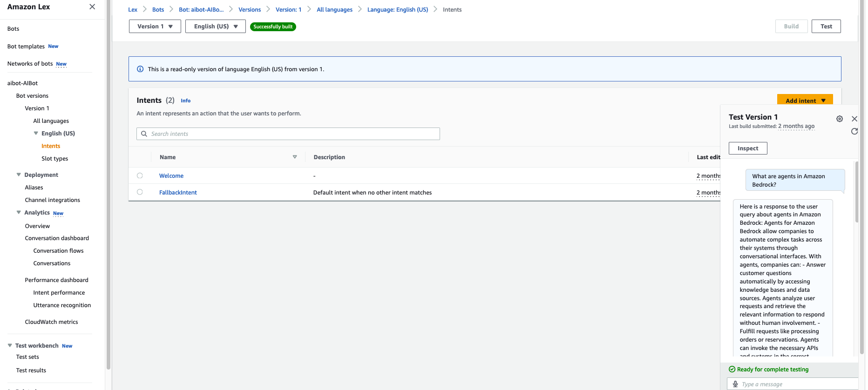The height and width of the screenshot is (390, 868).
Task: Close the Test Version 1 panel
Action: click(854, 119)
